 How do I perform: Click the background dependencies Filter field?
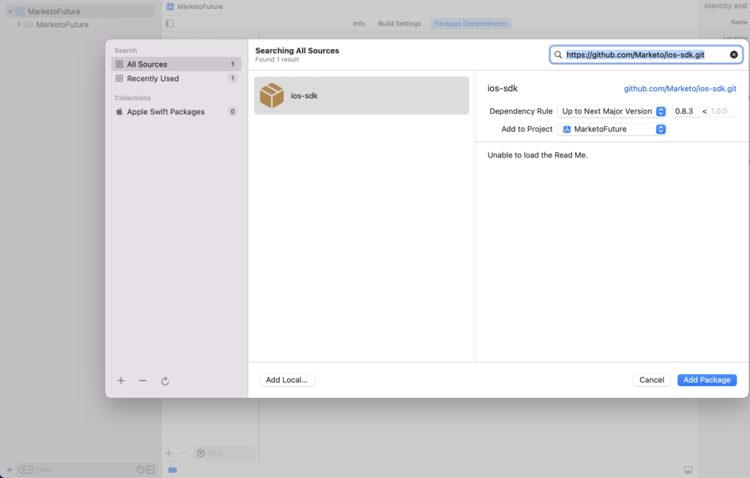225,453
